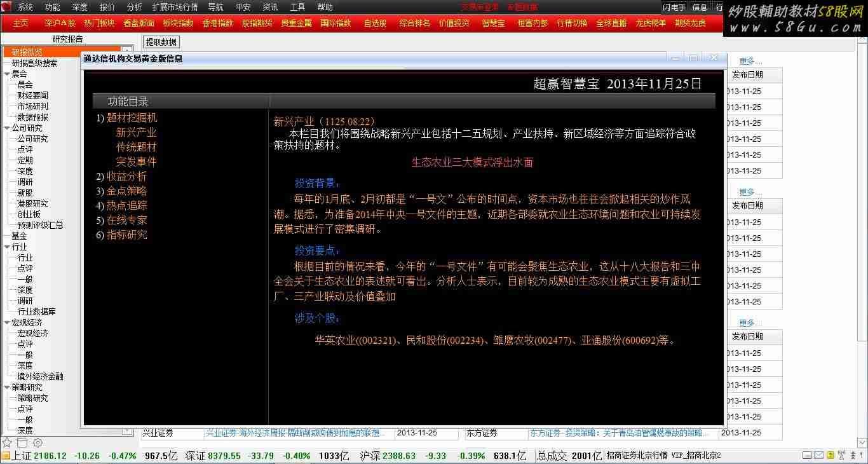Switch to the 主页 tab
The height and width of the screenshot is (464, 868).
tap(20, 23)
